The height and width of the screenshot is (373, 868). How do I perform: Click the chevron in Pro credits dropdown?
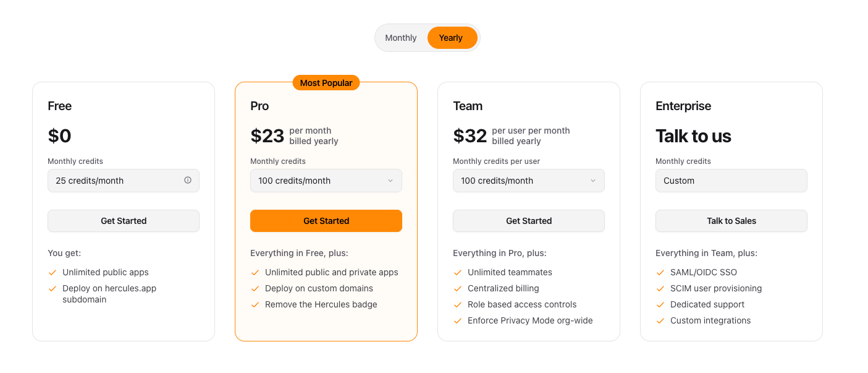pyautogui.click(x=390, y=181)
